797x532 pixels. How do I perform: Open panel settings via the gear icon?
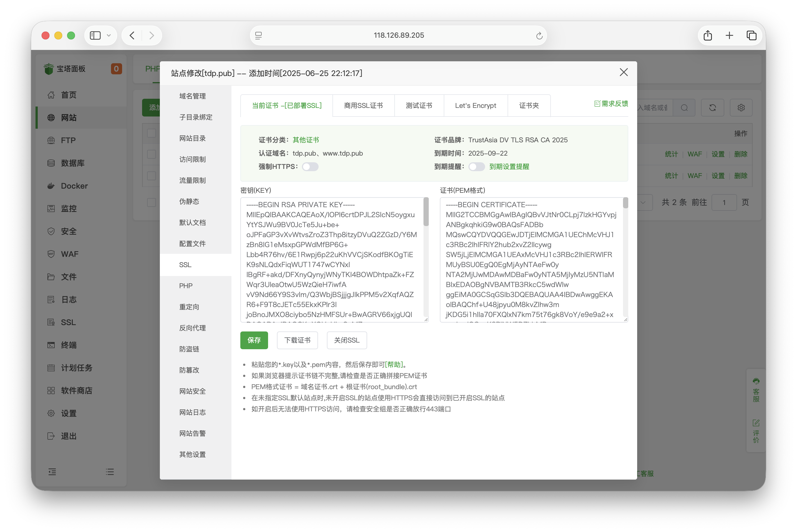(x=741, y=108)
